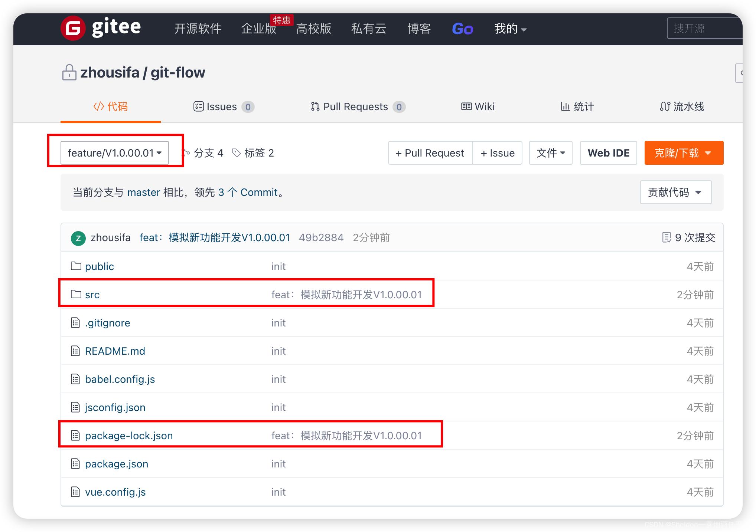
Task: Expand the 文件 dropdown
Action: coord(551,152)
